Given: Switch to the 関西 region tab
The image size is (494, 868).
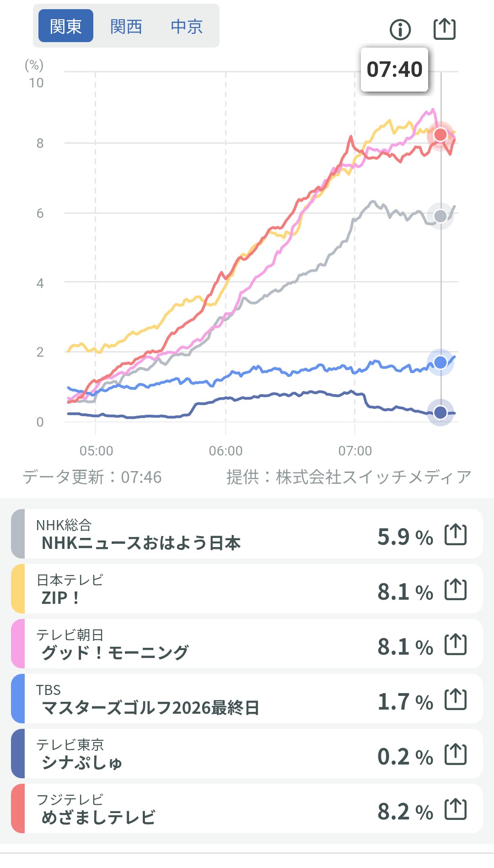Looking at the screenshot, I should pos(126,26).
